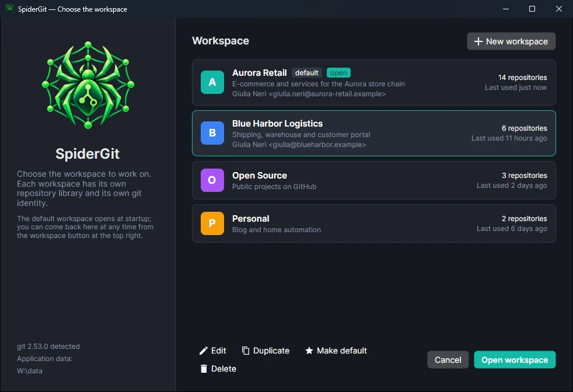Image resolution: width=573 pixels, height=392 pixels.
Task: Click 'git 2.53.0 detected' status text
Action: [48, 346]
